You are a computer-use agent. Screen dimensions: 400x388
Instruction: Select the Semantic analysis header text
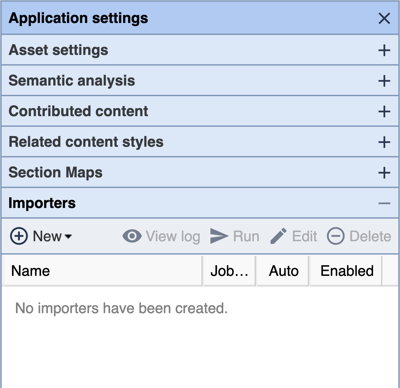72,81
